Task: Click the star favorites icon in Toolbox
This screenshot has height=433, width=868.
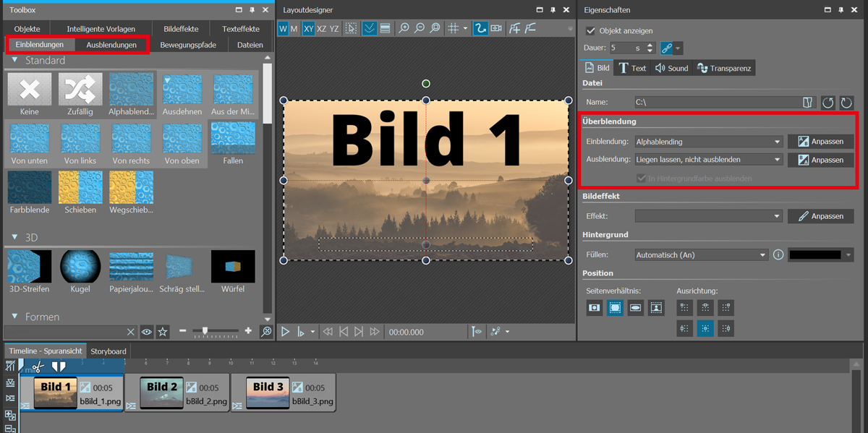Action: (163, 332)
